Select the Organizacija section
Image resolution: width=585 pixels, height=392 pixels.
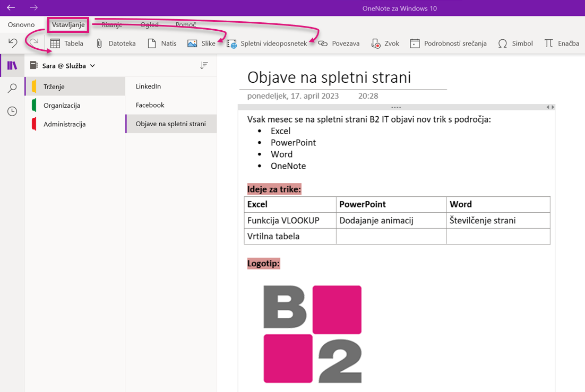[75, 106]
